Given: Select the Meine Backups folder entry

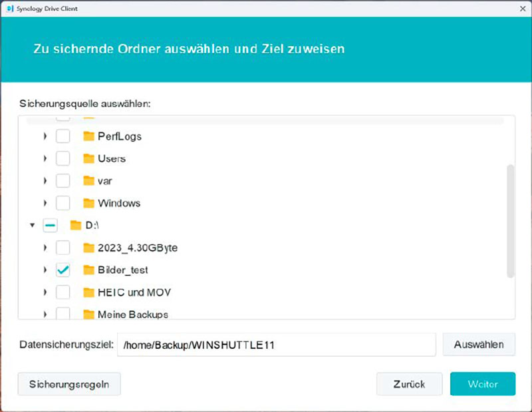Looking at the screenshot, I should coord(132,314).
